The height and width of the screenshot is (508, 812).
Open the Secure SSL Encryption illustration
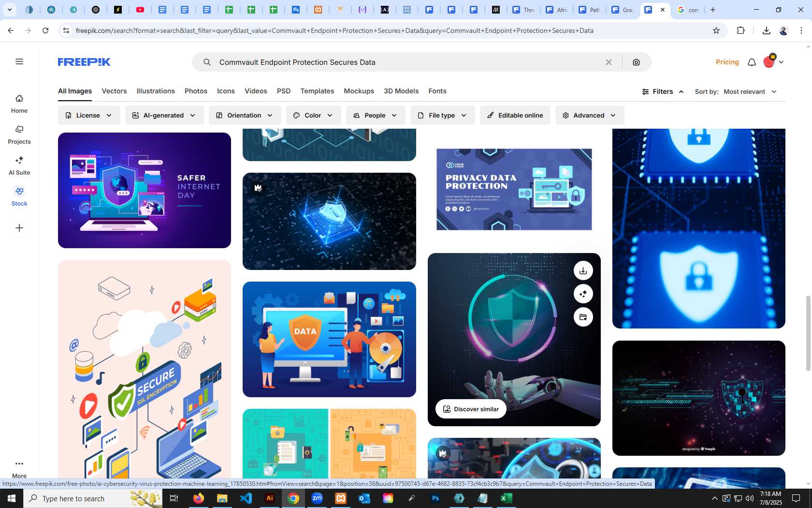145,370
